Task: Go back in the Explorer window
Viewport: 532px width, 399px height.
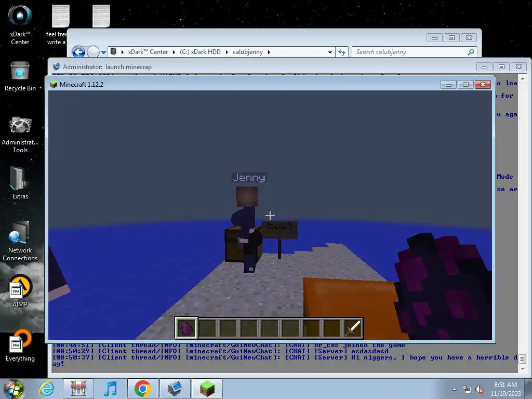Action: (x=78, y=52)
